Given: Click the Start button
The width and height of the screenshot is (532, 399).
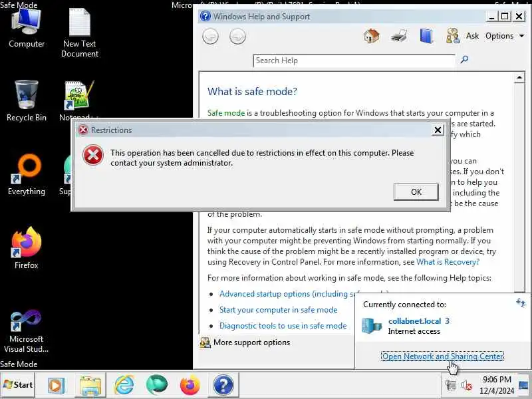Looking at the screenshot, I should (18, 385).
